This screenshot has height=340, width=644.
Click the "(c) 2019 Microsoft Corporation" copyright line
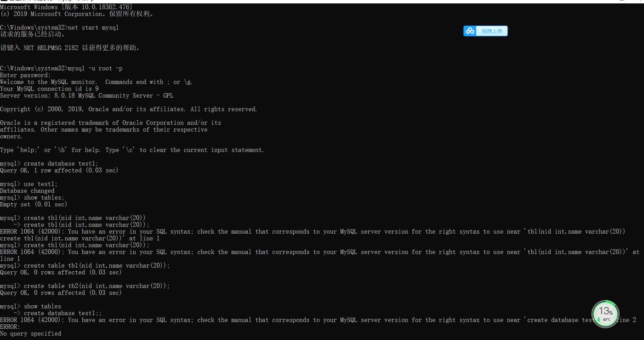[77, 14]
